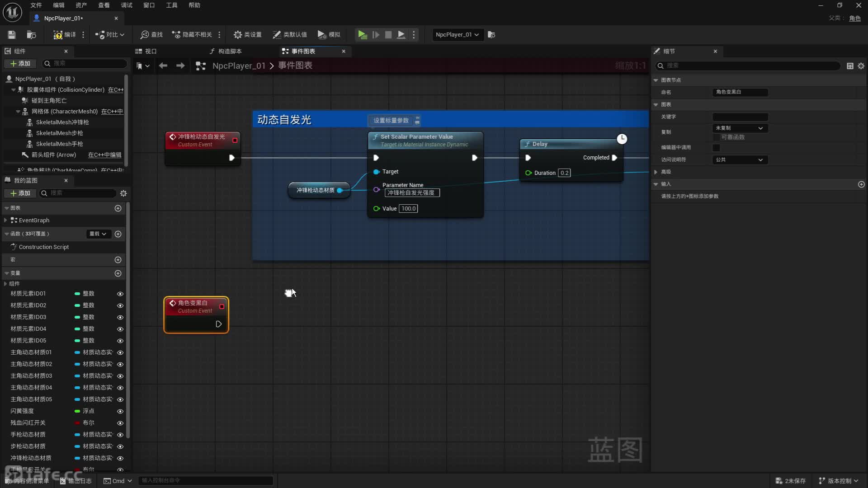This screenshot has height=488, width=868.
Task: Add new variable with plus icon
Action: pyautogui.click(x=118, y=273)
